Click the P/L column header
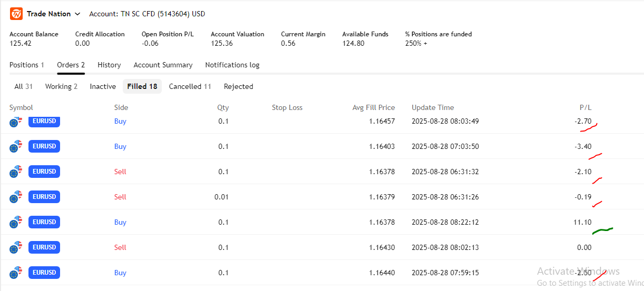This screenshot has height=291, width=644. pos(586,107)
